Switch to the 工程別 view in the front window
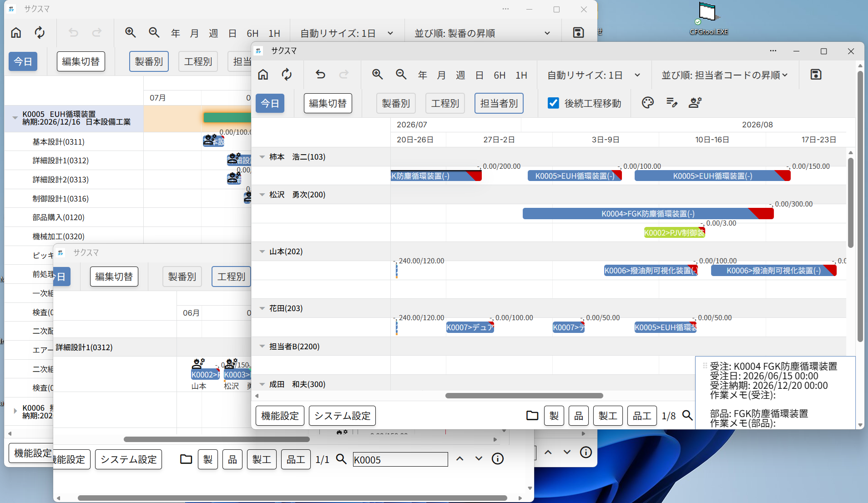Viewport: 868px width, 503px height. point(445,103)
